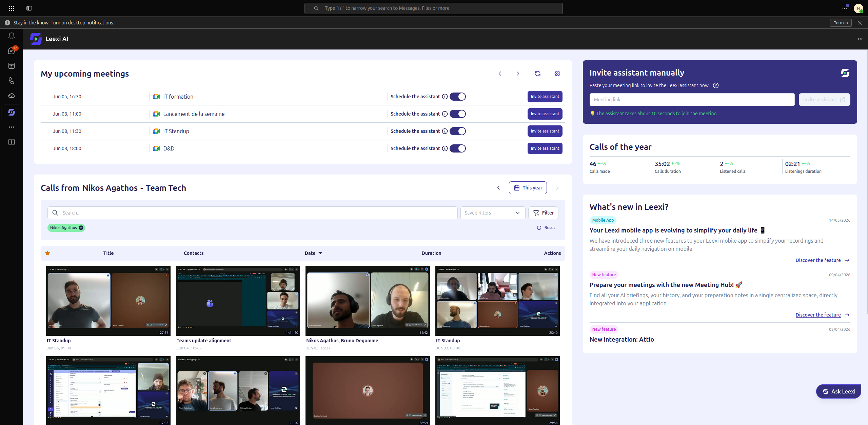Select the Leexi app sidebar icon

pos(12,112)
